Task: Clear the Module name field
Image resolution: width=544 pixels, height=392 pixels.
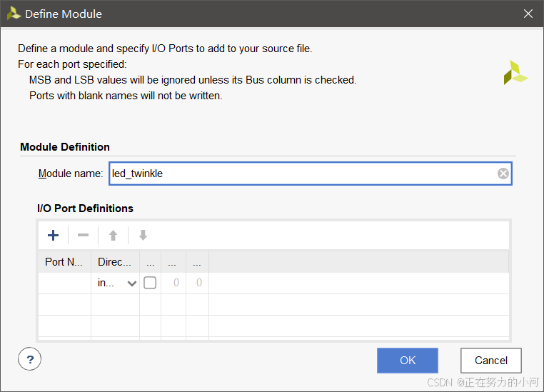Action: tap(503, 174)
